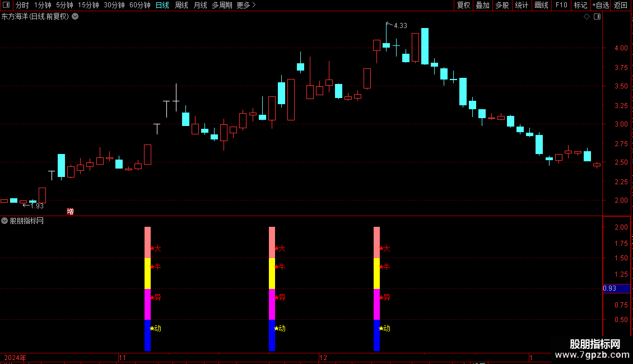Click the 1.93 low price label

pos(37,206)
